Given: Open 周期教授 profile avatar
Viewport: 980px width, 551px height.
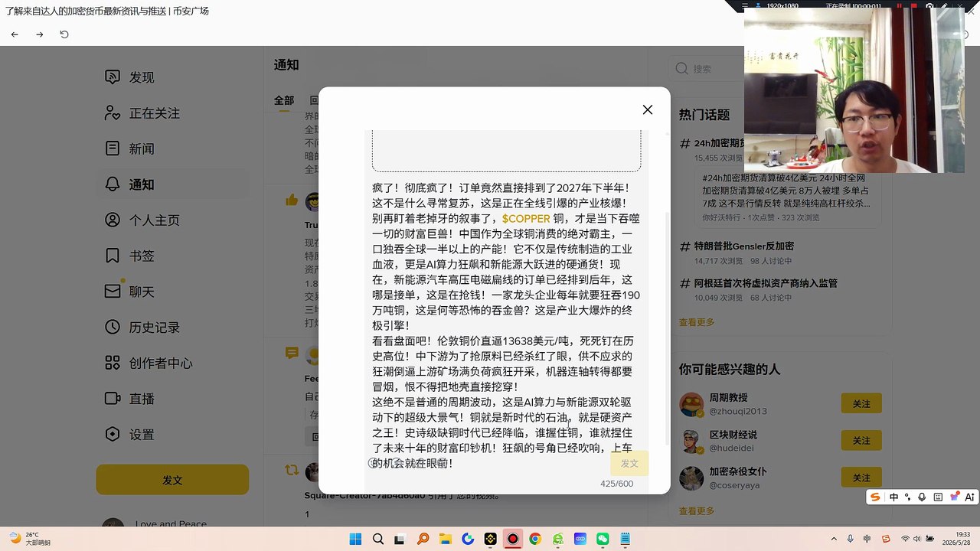Looking at the screenshot, I should [x=691, y=404].
